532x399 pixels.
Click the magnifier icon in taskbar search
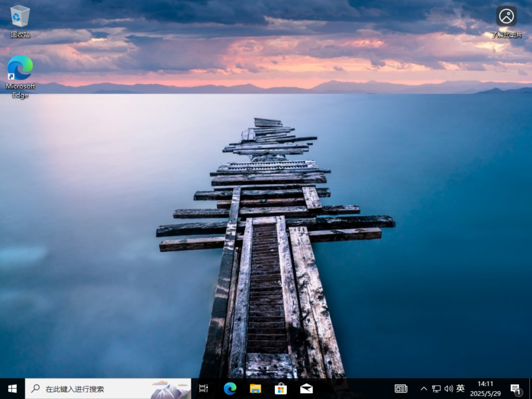(35, 389)
